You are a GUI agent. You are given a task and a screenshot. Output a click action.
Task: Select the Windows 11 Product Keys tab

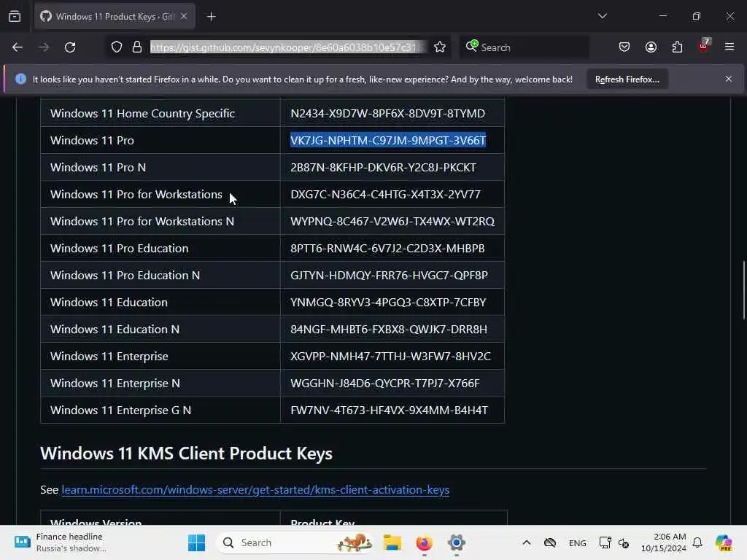115,17
